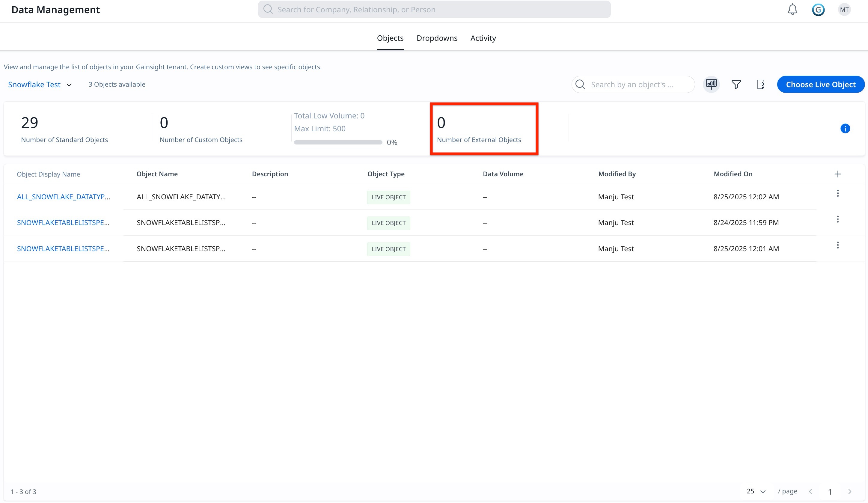The width and height of the screenshot is (868, 503).
Task: Open the filter funnel icon
Action: [x=736, y=85]
